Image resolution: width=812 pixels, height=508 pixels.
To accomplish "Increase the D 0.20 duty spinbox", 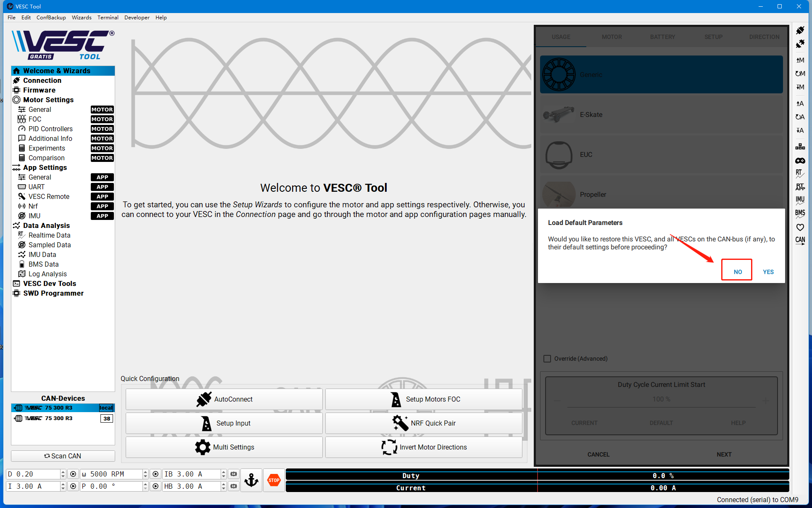I will click(x=63, y=472).
